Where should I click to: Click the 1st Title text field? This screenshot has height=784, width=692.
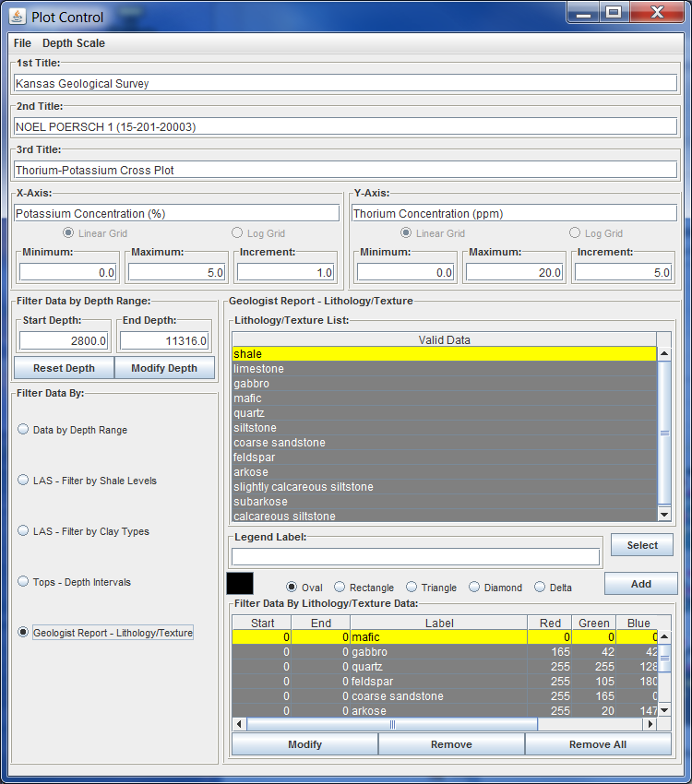point(345,84)
